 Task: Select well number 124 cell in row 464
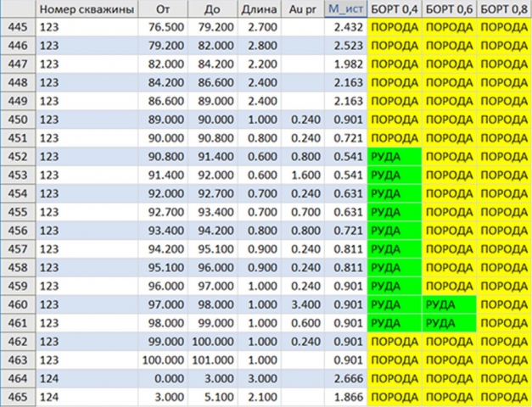coord(86,378)
